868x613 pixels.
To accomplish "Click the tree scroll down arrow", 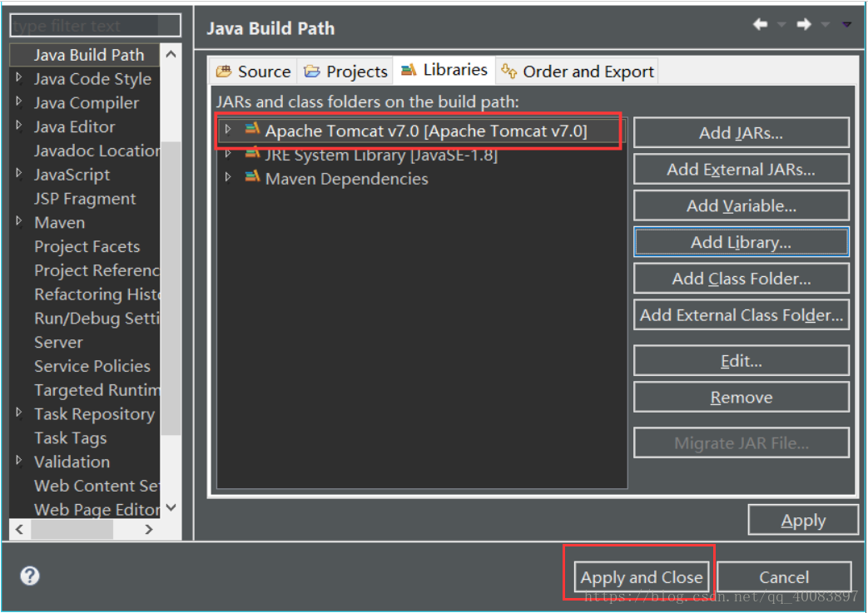I will pos(171,507).
